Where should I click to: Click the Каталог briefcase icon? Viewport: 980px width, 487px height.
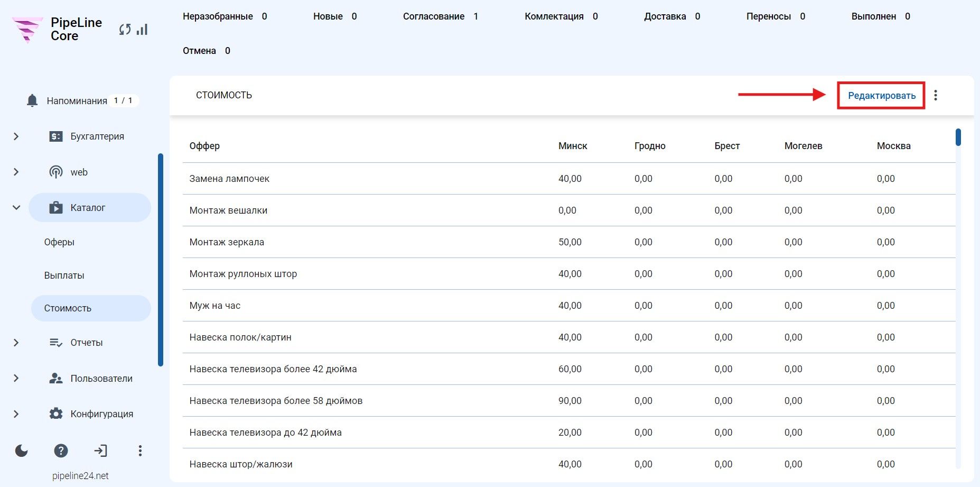56,207
